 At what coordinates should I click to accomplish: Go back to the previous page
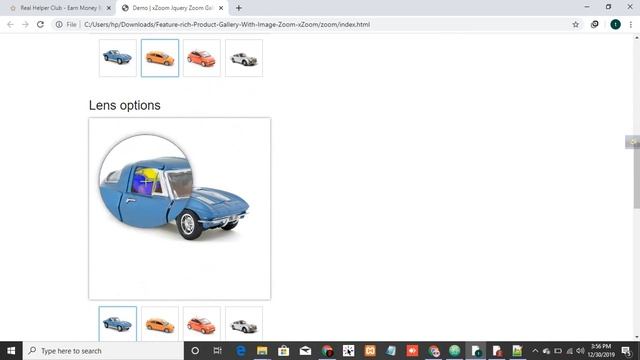(10, 24)
